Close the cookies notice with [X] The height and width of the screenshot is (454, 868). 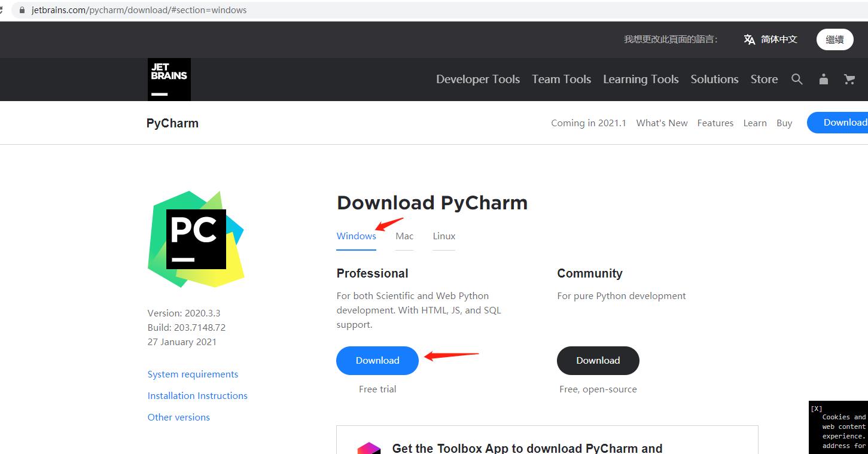click(817, 409)
